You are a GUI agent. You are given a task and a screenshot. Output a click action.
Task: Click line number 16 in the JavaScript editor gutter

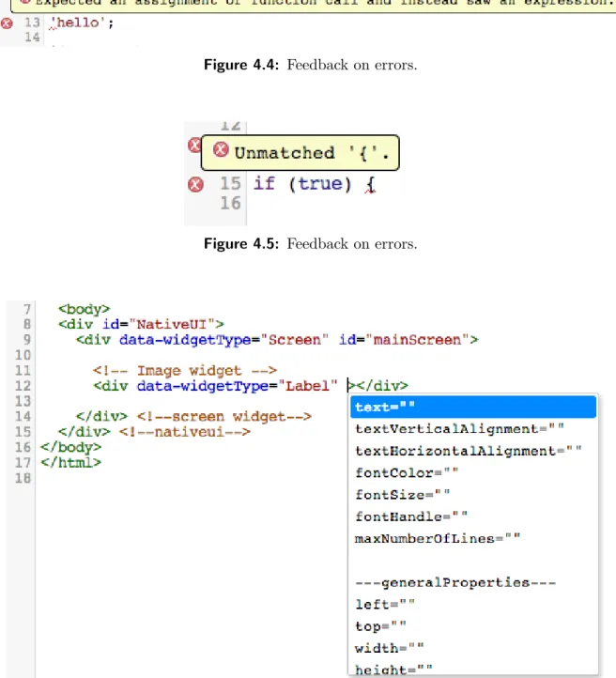click(230, 203)
